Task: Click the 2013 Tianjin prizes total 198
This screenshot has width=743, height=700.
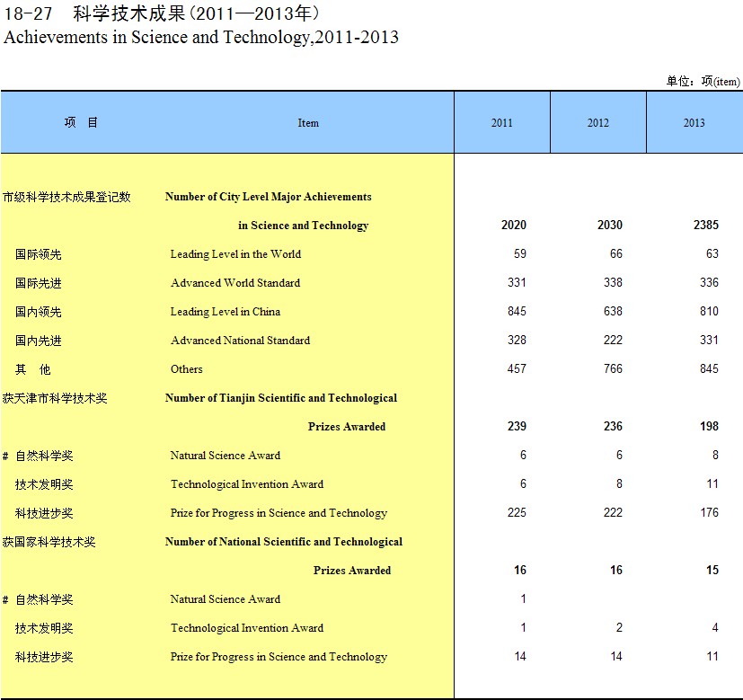Action: (x=708, y=427)
